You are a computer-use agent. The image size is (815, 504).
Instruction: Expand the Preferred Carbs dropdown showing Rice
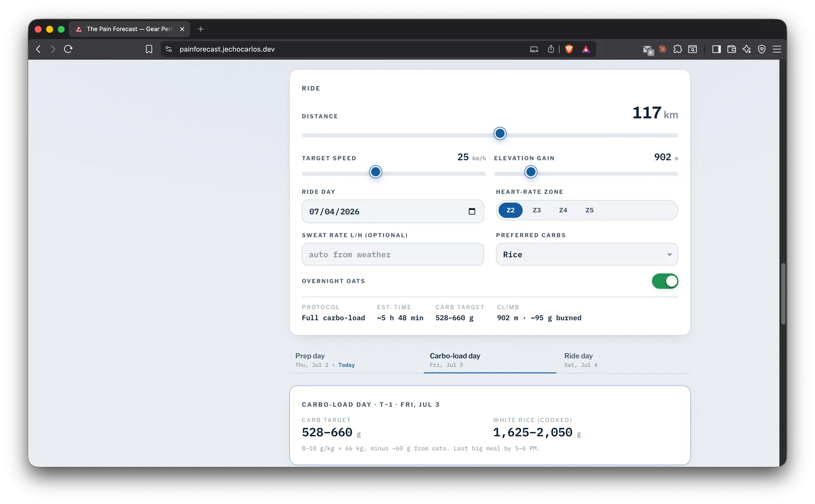[587, 255]
